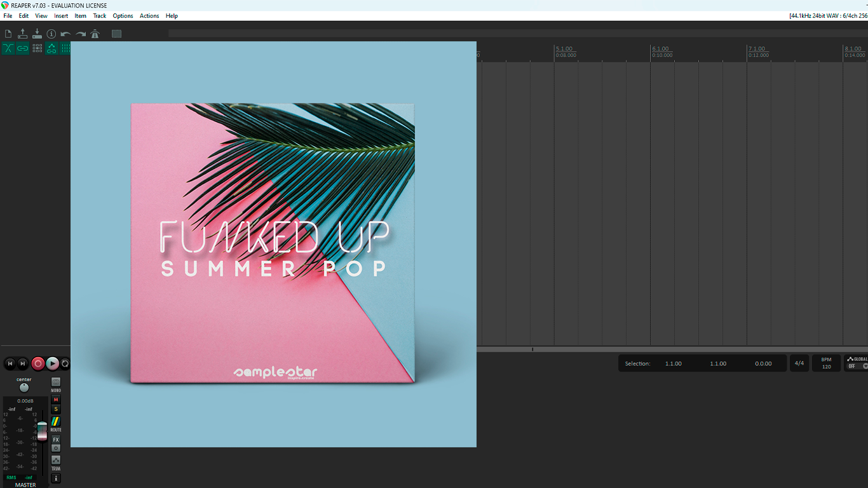This screenshot has height=488, width=868.
Task: Toggle the repeat loop button
Action: coord(65,363)
